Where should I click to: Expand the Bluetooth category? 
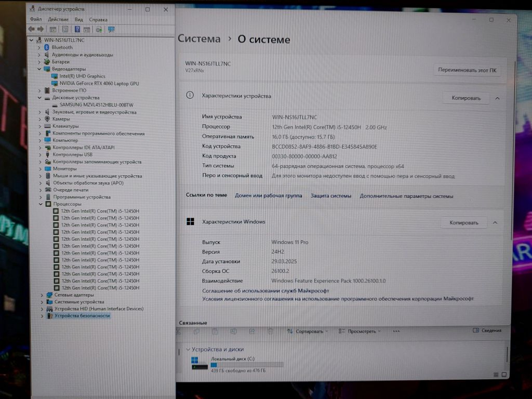[x=39, y=47]
